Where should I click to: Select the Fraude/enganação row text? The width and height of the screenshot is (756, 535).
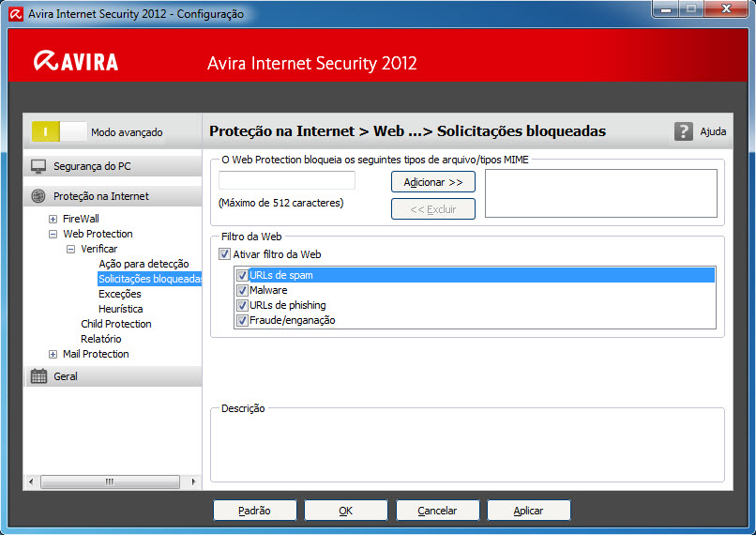tap(293, 320)
